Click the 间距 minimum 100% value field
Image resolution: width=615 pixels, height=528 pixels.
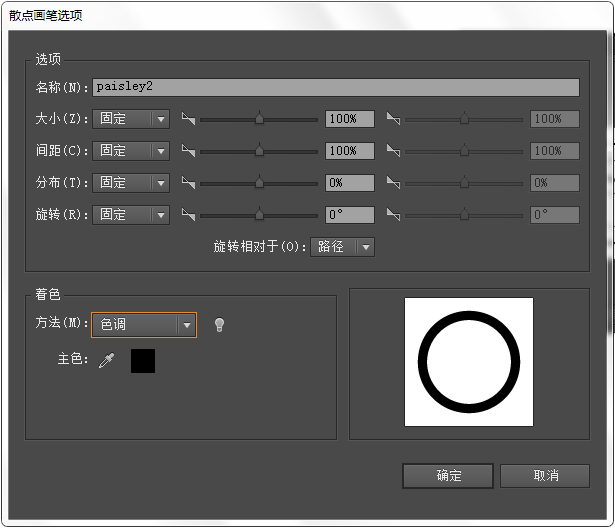(x=350, y=151)
